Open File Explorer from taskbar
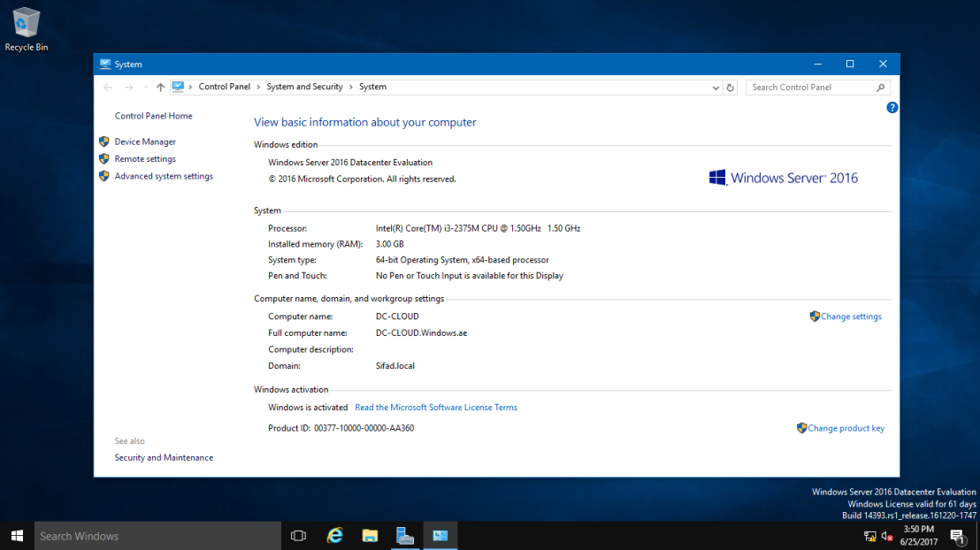The height and width of the screenshot is (550, 980). pyautogui.click(x=370, y=536)
